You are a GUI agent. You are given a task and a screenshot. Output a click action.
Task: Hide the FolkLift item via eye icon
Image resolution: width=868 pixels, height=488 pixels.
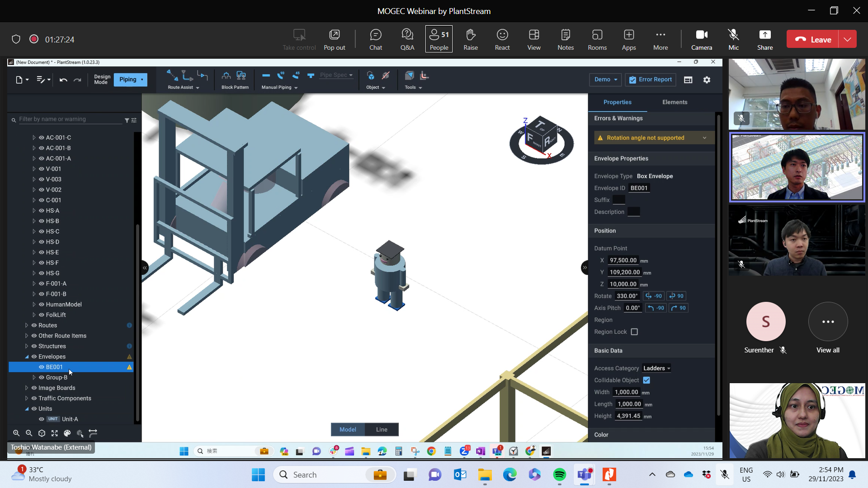coord(42,315)
